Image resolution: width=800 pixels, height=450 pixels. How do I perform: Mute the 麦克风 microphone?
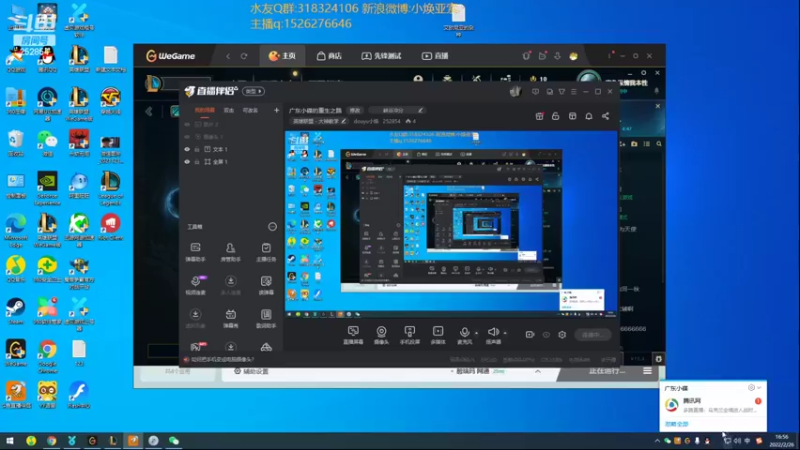click(x=464, y=335)
